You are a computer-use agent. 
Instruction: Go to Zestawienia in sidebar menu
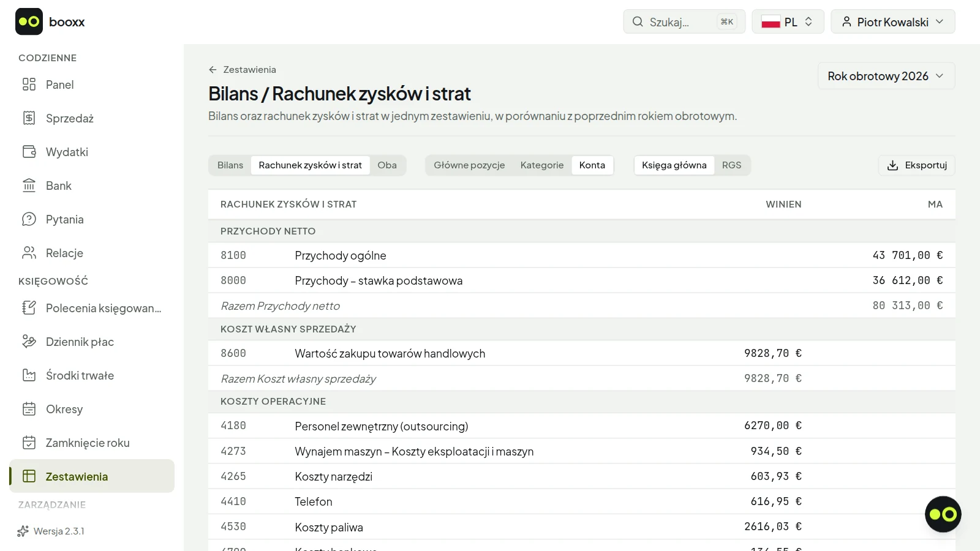[x=92, y=476]
